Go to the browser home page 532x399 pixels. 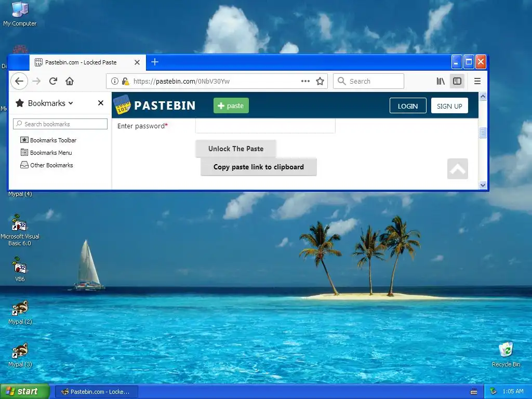pos(70,81)
